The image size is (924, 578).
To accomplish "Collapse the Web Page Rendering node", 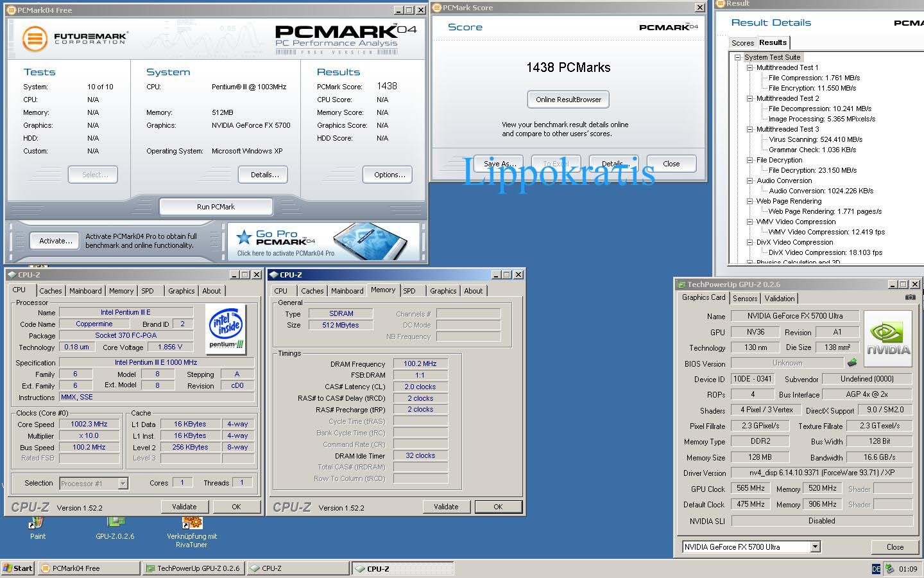I will 749,201.
